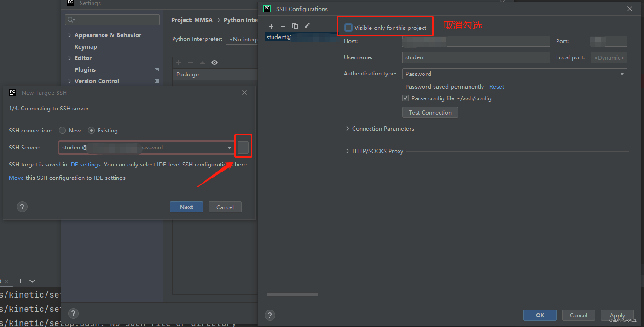Viewport: 644px width, 327px height.
Task: Click Project: MMSA breadcrumb in Settings
Action: 192,20
